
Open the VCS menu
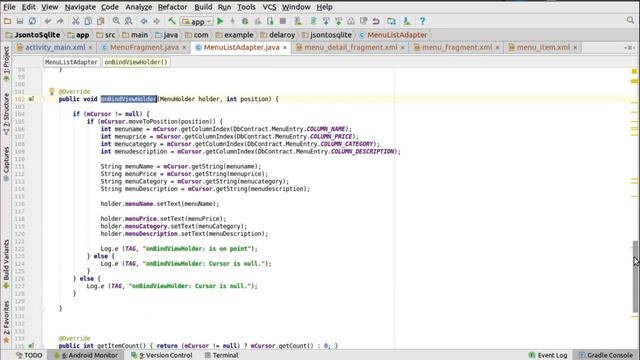269,7
